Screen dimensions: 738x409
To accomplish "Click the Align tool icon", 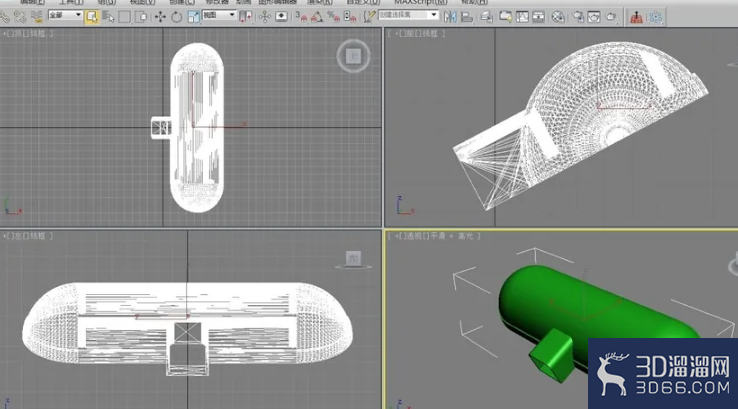I will (466, 17).
